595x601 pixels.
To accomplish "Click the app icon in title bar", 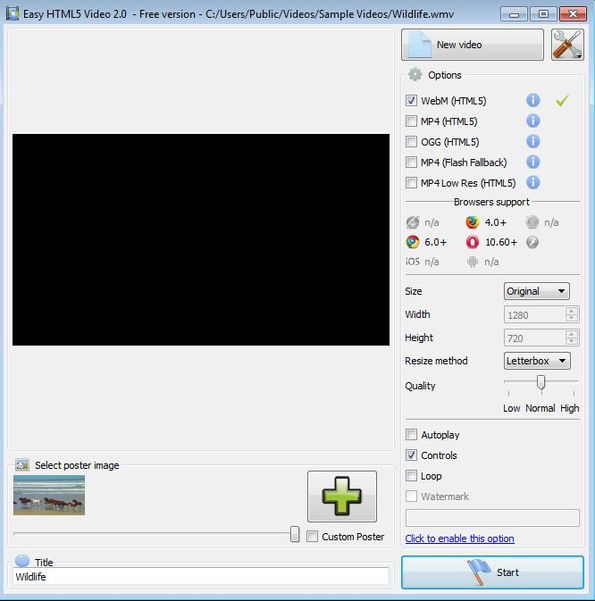I will pos(12,14).
